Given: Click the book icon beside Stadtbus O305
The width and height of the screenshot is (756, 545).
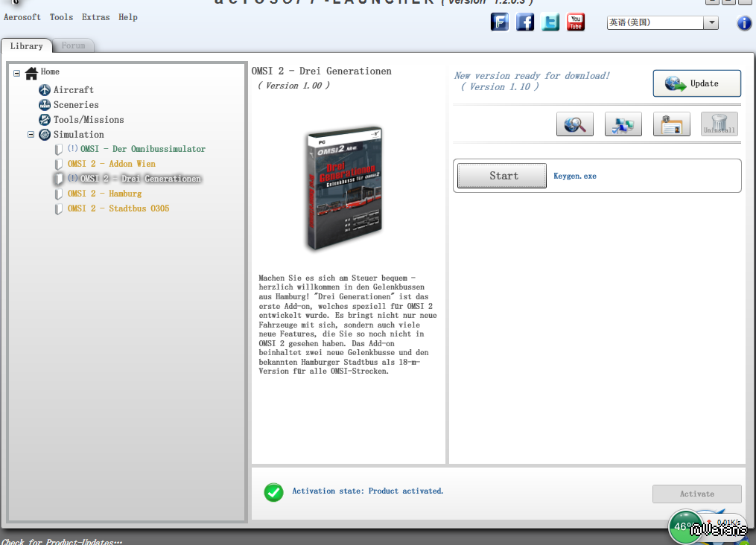Looking at the screenshot, I should (x=58, y=209).
